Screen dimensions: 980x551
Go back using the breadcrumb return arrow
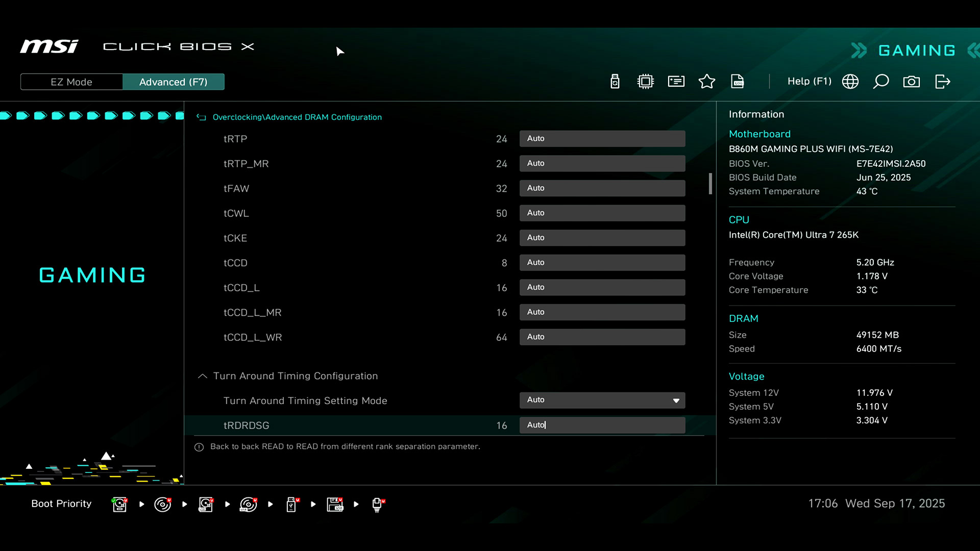coord(201,117)
